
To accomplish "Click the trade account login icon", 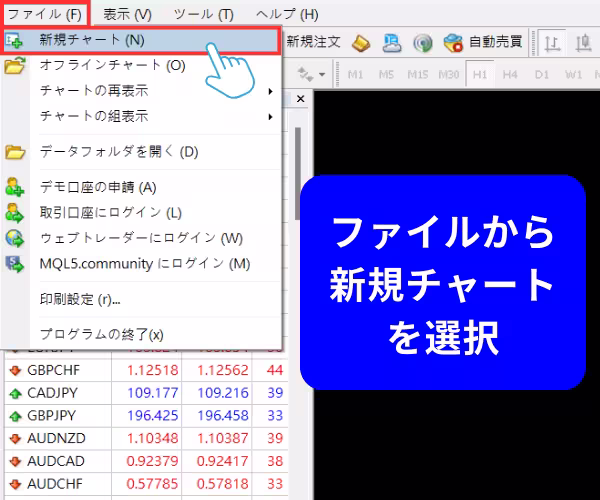I will click(15, 213).
